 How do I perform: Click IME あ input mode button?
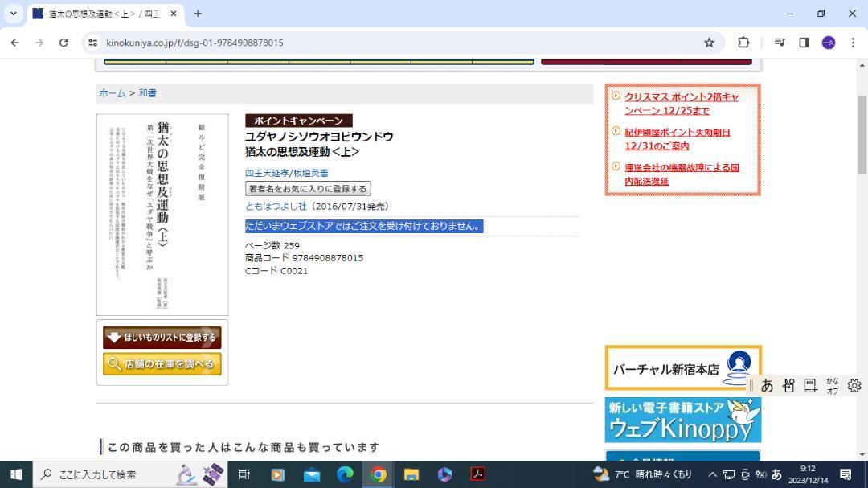[767, 386]
